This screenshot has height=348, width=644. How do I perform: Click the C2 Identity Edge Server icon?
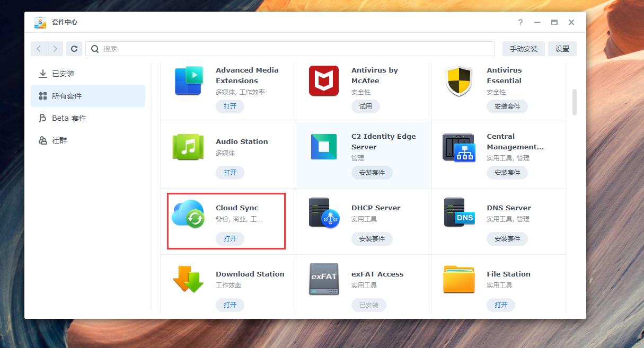click(x=324, y=147)
